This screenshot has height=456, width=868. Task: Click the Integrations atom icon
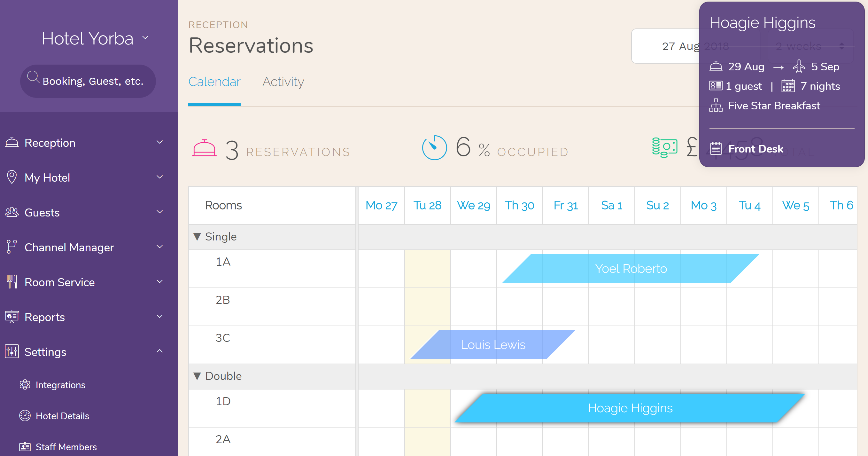coord(25,385)
